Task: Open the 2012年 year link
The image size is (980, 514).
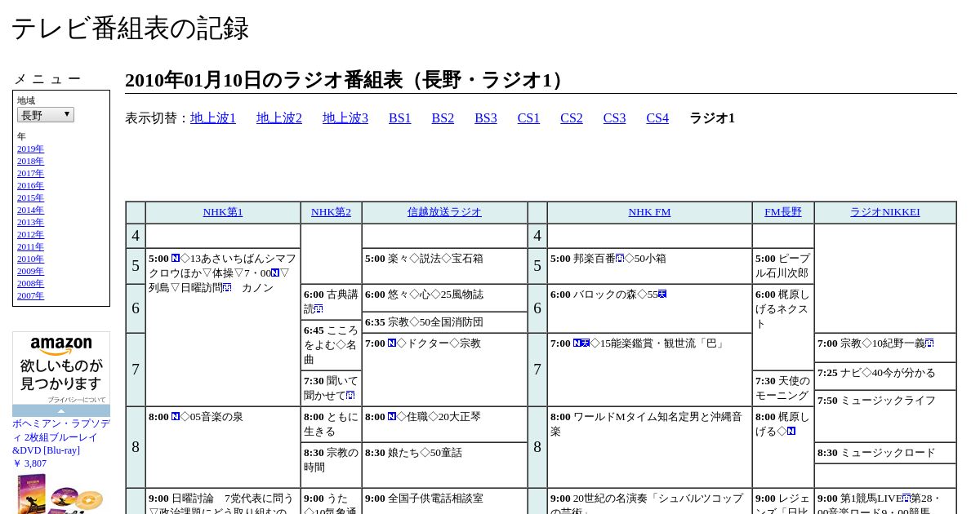Action: [30, 234]
